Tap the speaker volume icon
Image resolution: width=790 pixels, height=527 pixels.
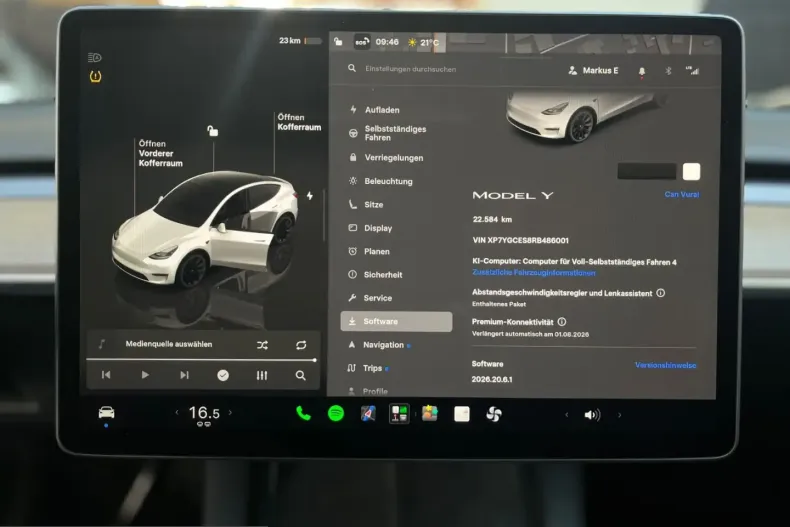pyautogui.click(x=592, y=415)
